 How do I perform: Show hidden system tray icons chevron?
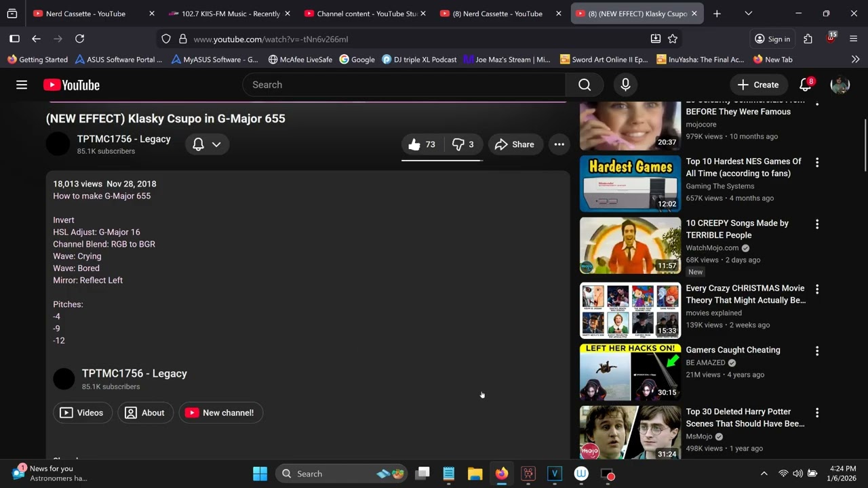764,474
